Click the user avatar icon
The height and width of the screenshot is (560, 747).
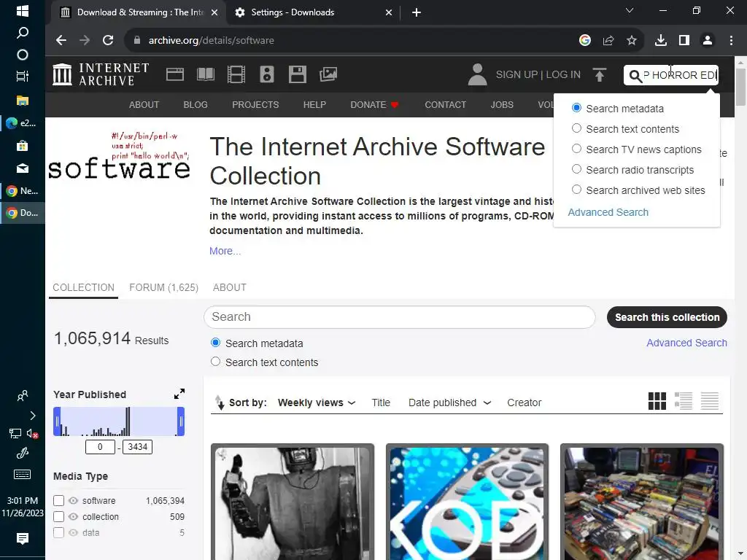tap(477, 74)
